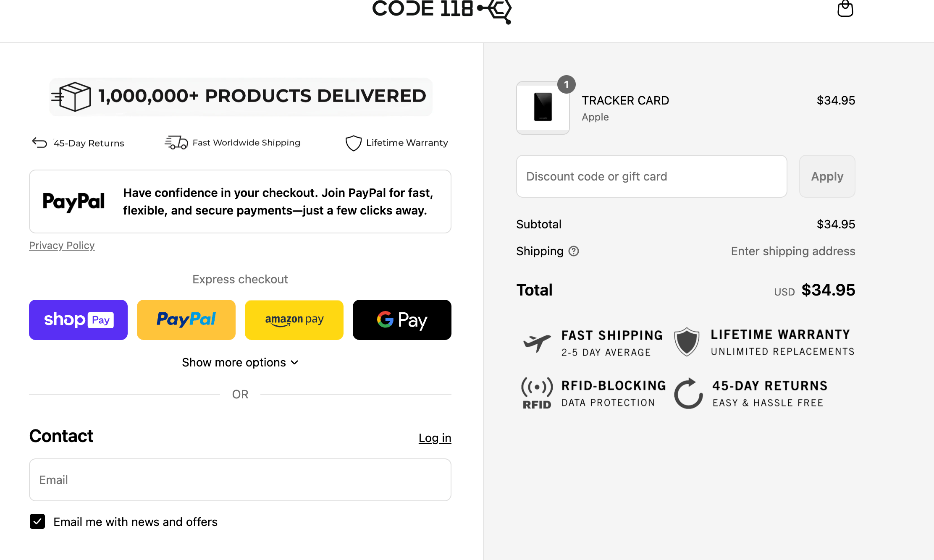Open the shopping cart bag icon

click(x=845, y=9)
